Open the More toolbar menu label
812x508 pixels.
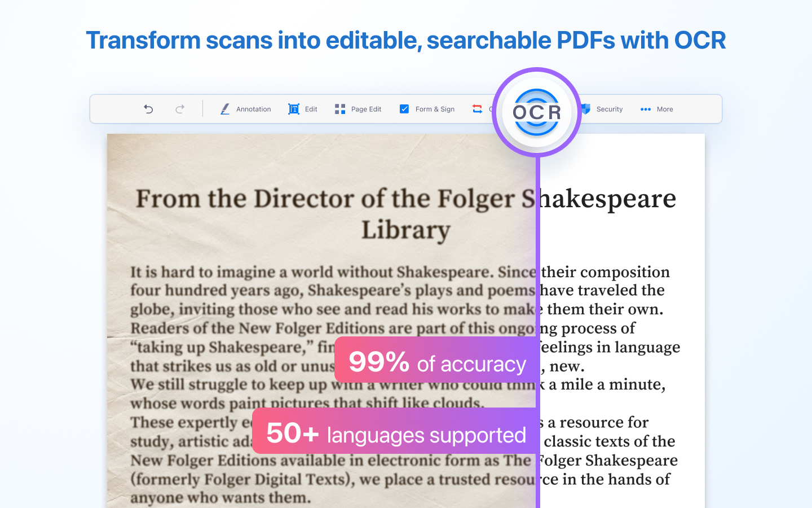point(665,109)
